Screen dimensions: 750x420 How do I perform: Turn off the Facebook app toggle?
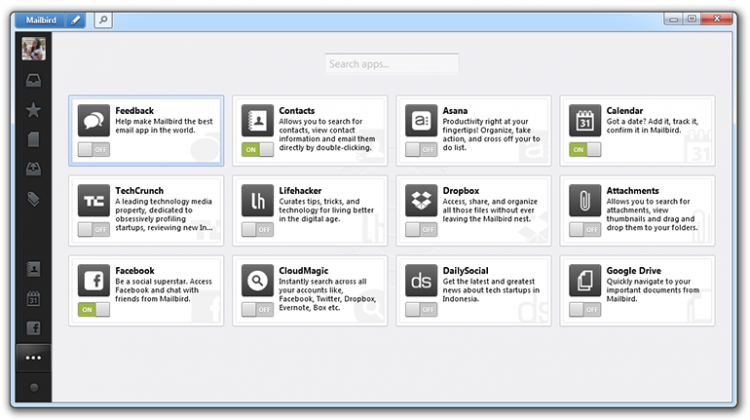[94, 309]
